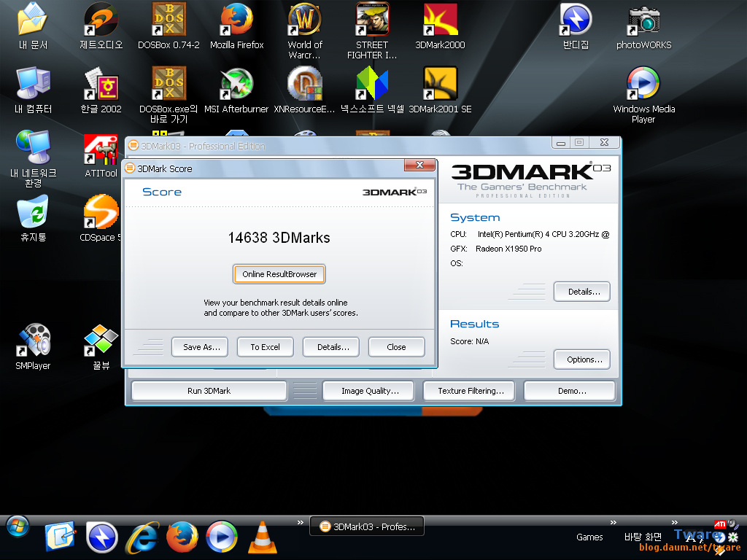The image size is (747, 560).
Task: Expand chevron above 바탕 화면 toolbar
Action: (x=675, y=522)
